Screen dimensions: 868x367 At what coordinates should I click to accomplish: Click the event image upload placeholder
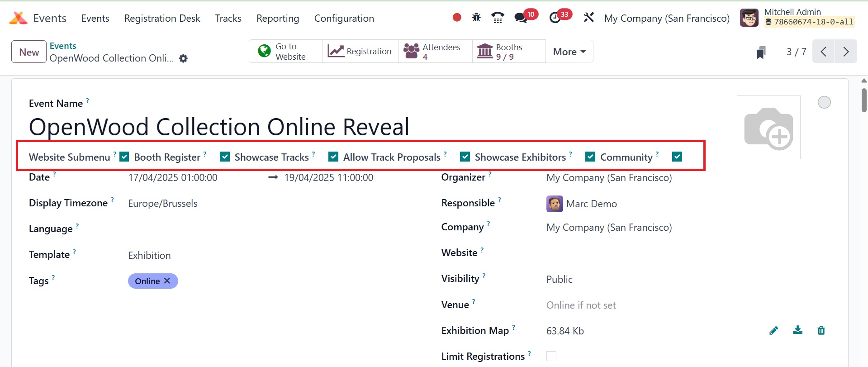[x=768, y=127]
